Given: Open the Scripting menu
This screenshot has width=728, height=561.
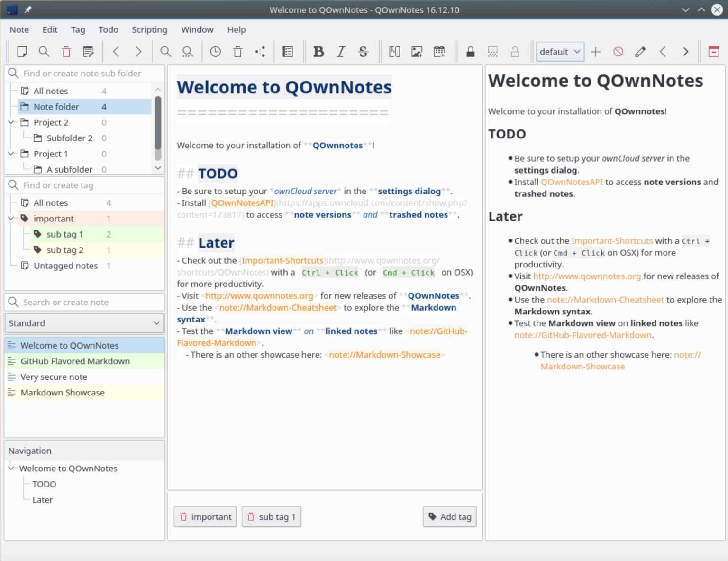Looking at the screenshot, I should point(149,29).
